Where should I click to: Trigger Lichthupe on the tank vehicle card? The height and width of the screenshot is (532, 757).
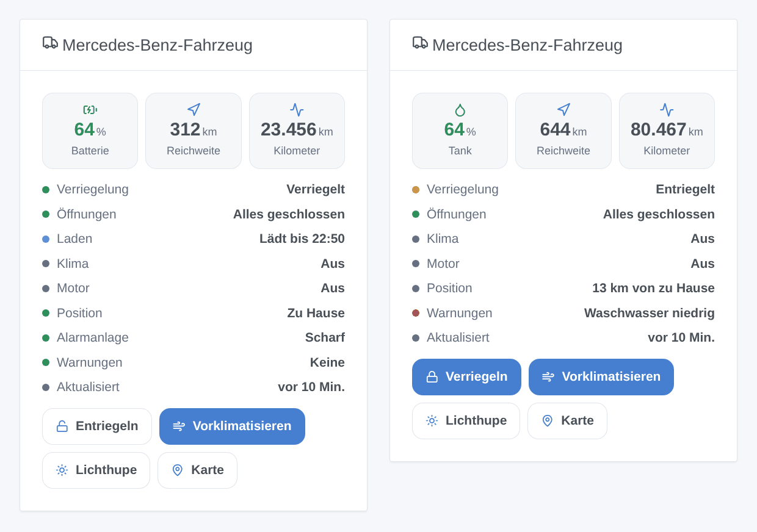coord(466,421)
